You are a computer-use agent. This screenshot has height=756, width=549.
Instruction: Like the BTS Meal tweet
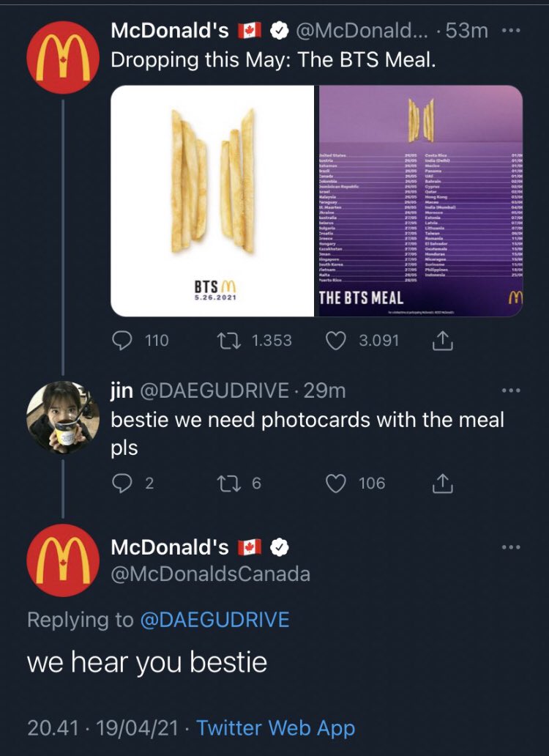click(x=336, y=340)
